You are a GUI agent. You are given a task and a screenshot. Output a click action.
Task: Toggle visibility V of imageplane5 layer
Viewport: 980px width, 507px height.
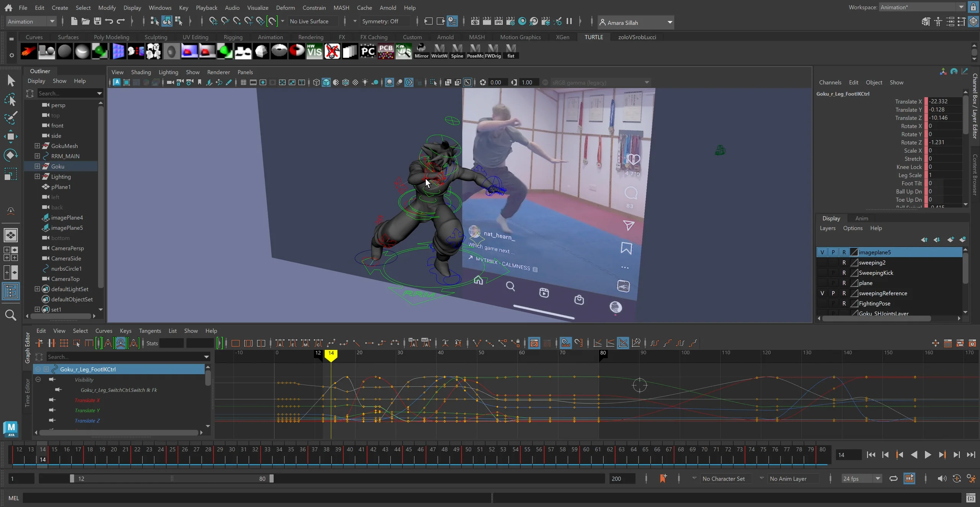click(x=822, y=252)
